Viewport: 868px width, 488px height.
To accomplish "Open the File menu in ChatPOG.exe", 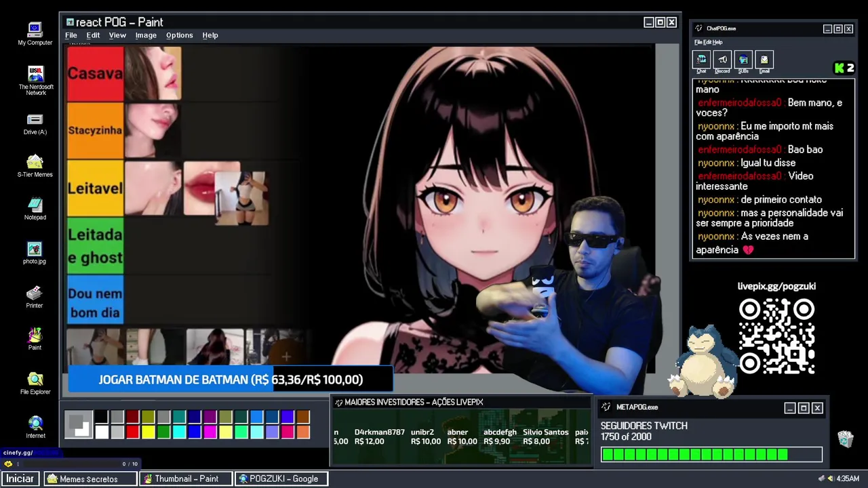I will 698,42.
